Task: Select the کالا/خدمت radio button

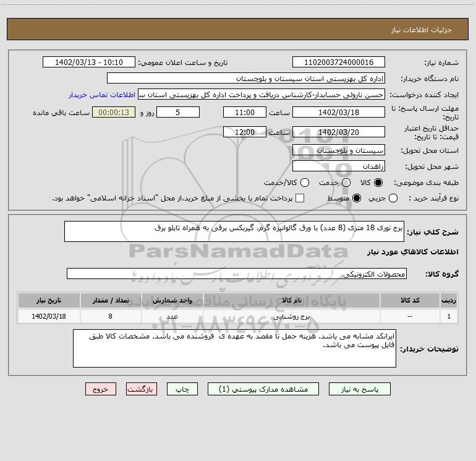Action: (305, 183)
